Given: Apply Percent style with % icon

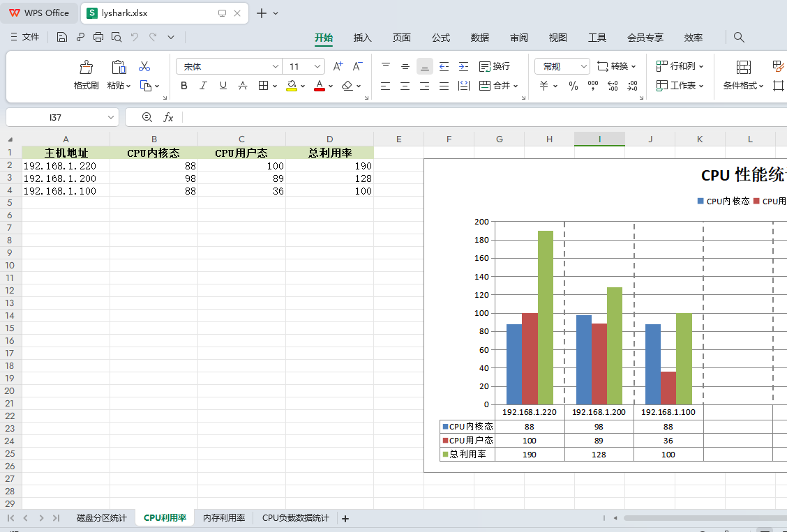Looking at the screenshot, I should pyautogui.click(x=574, y=86).
